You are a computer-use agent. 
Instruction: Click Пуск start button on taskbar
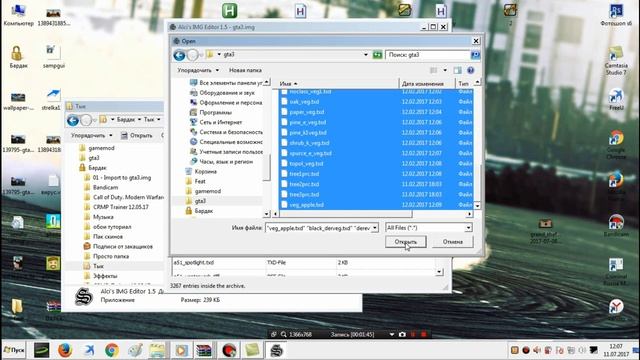(14, 350)
